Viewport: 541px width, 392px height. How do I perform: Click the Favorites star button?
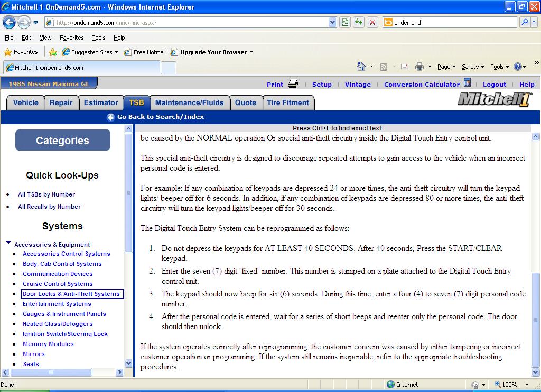(x=21, y=52)
